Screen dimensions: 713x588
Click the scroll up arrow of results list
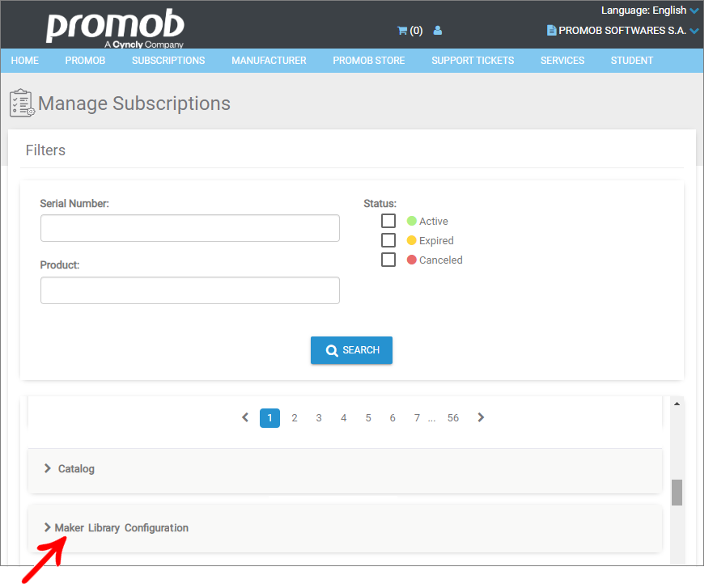point(677,404)
